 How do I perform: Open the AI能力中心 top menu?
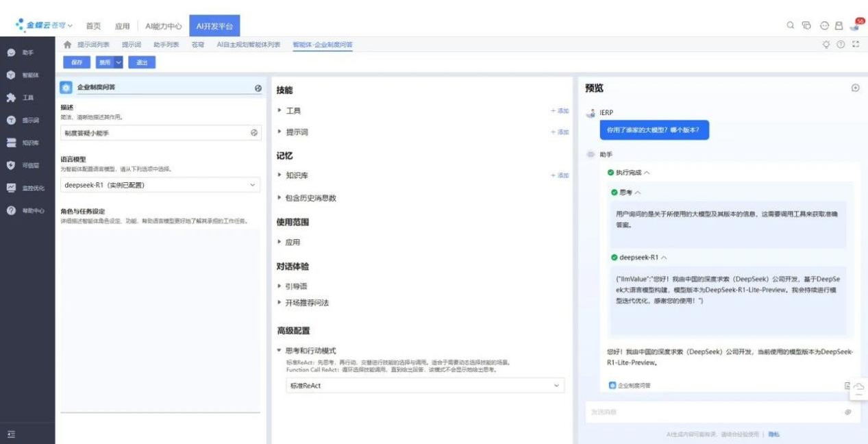pos(163,26)
